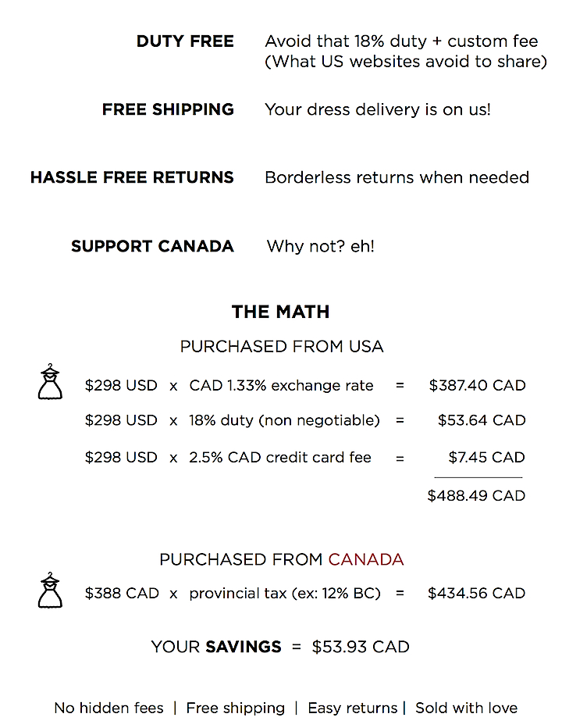This screenshot has height=728, width=562.
Task: Click 'Free shipping' in the footer
Action: point(235,708)
